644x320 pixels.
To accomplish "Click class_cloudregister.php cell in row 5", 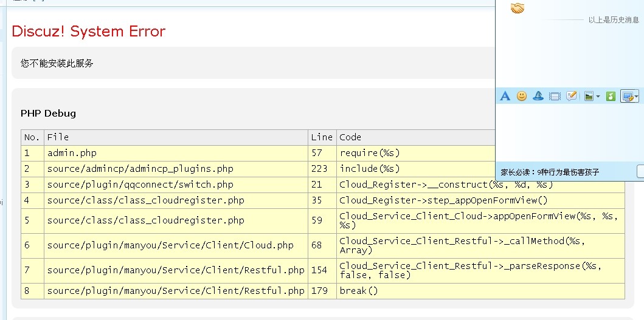I will pos(176,220).
